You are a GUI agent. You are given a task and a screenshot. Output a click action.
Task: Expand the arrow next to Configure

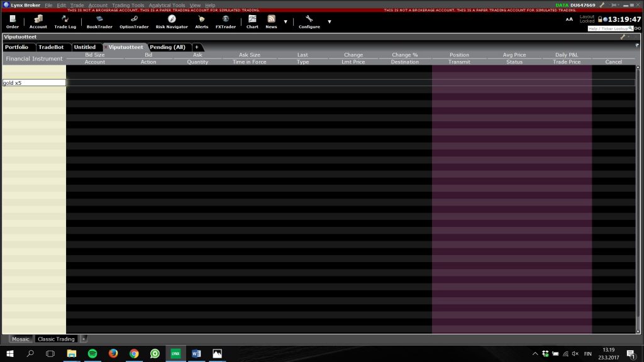pyautogui.click(x=330, y=22)
